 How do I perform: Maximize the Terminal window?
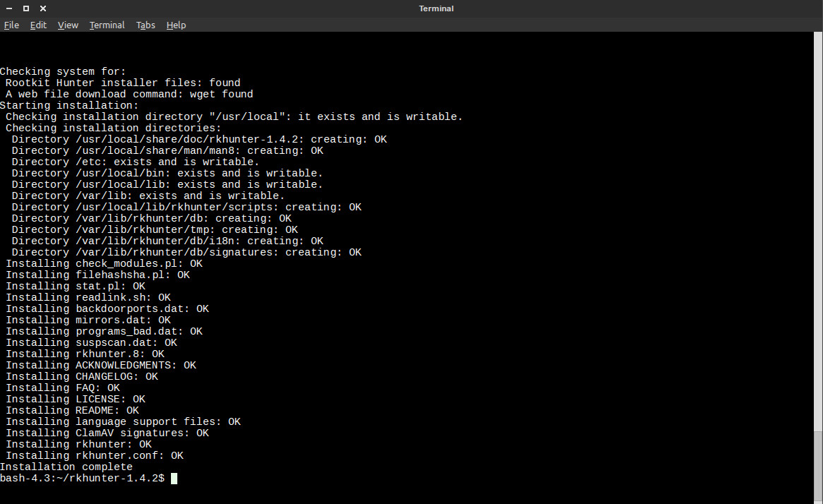[26, 8]
